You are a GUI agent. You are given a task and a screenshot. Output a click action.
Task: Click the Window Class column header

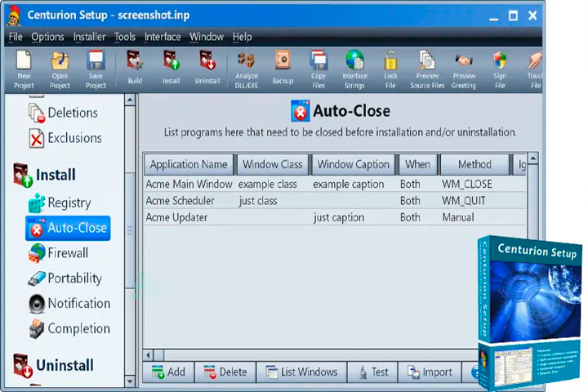pyautogui.click(x=272, y=164)
